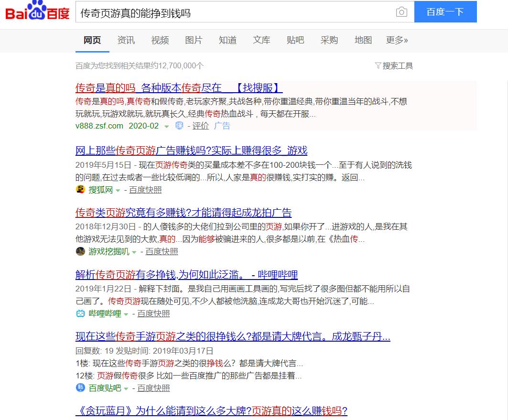This screenshot has width=508, height=420.
Task: Expand the date dropdown next to v888.zsf.com
Action: (166, 126)
